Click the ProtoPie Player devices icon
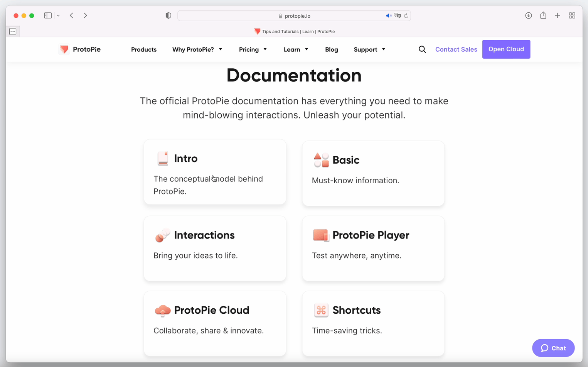 (321, 235)
